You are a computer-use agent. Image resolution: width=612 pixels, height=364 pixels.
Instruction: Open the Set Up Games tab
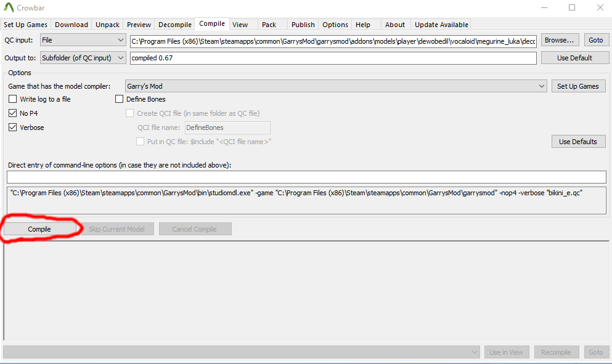pos(25,25)
